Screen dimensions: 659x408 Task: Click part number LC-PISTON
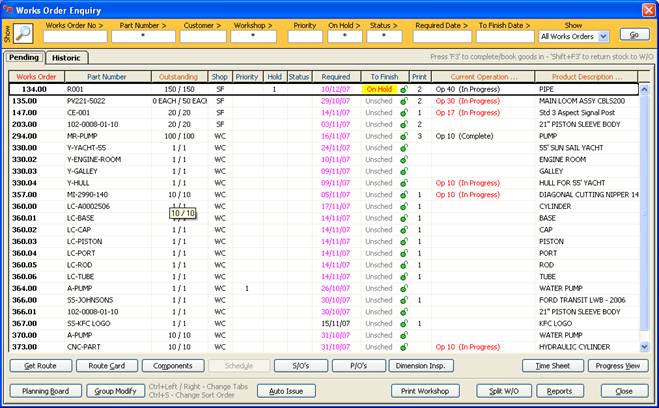[84, 242]
